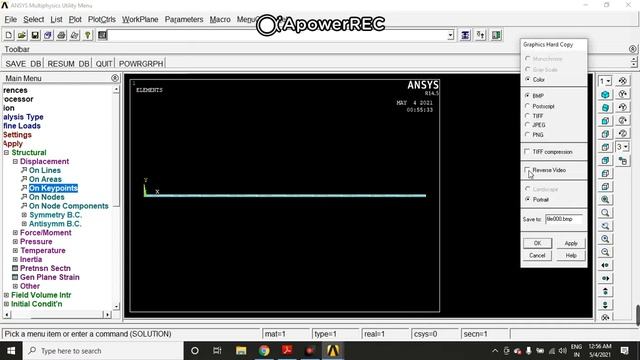This screenshot has height=360, width=640.
Task: Click Cancel in Graphics Hard Copy
Action: tap(537, 256)
